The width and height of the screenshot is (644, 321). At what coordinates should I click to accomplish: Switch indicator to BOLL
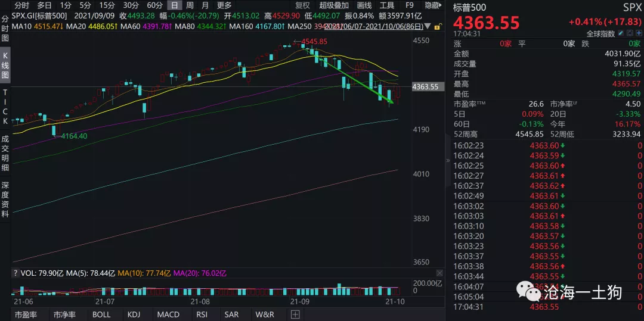click(101, 314)
